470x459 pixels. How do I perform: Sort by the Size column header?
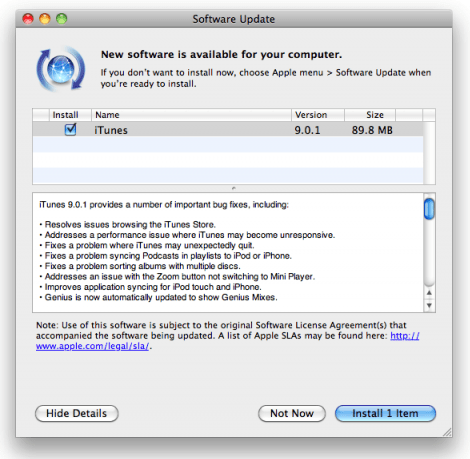pyautogui.click(x=370, y=115)
